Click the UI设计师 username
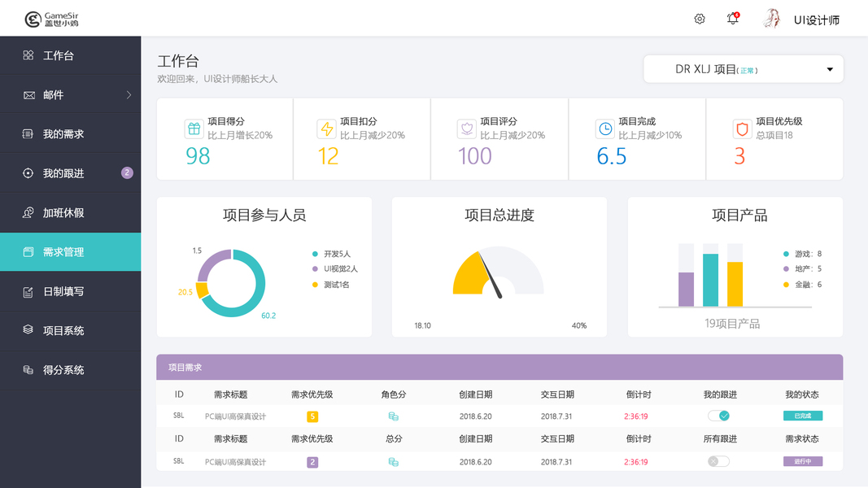This screenshot has width=868, height=488. (x=817, y=20)
